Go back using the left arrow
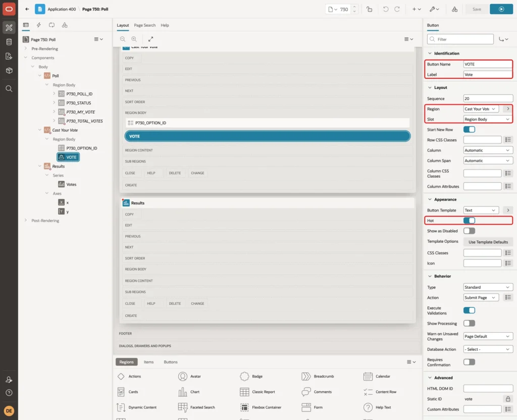The height and width of the screenshot is (420, 517). [x=27, y=9]
